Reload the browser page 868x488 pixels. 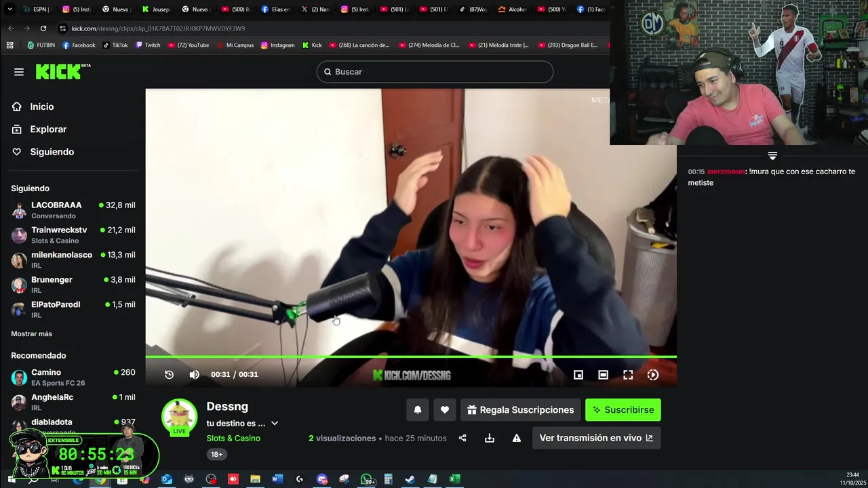pyautogui.click(x=43, y=28)
